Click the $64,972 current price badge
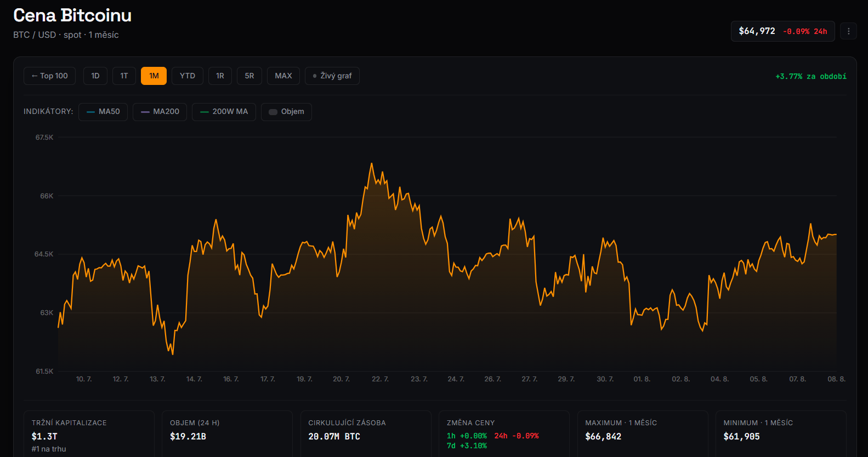Image resolution: width=868 pixels, height=457 pixels. [782, 31]
